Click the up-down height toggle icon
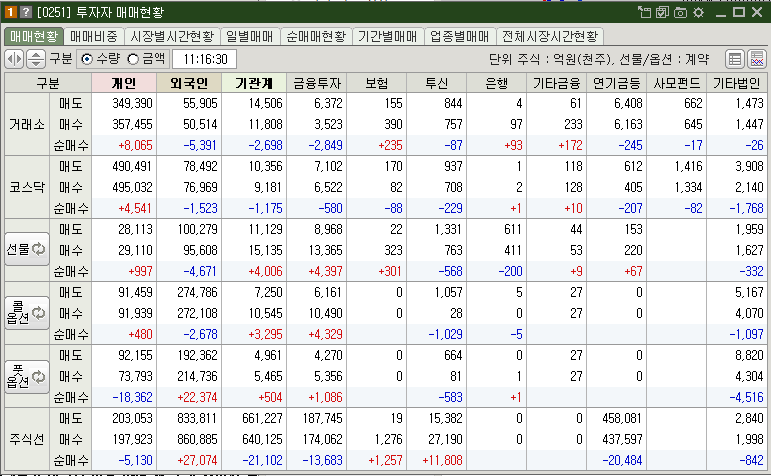This screenshot has width=771, height=476. [x=35, y=60]
